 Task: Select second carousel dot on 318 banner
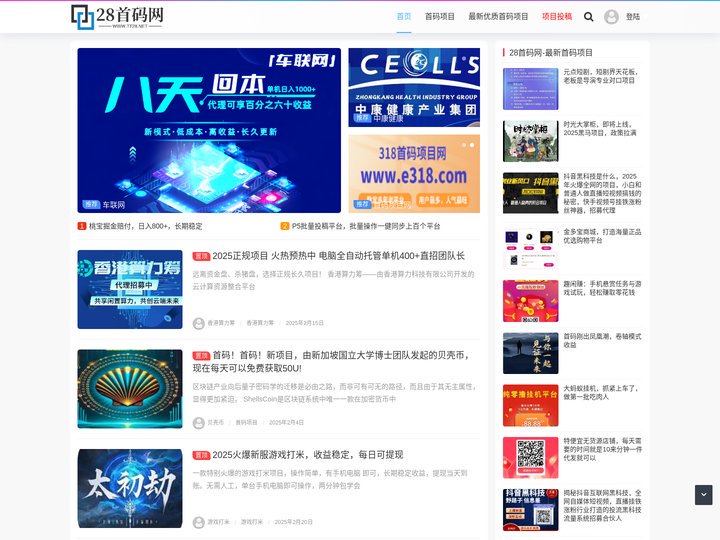point(472,145)
